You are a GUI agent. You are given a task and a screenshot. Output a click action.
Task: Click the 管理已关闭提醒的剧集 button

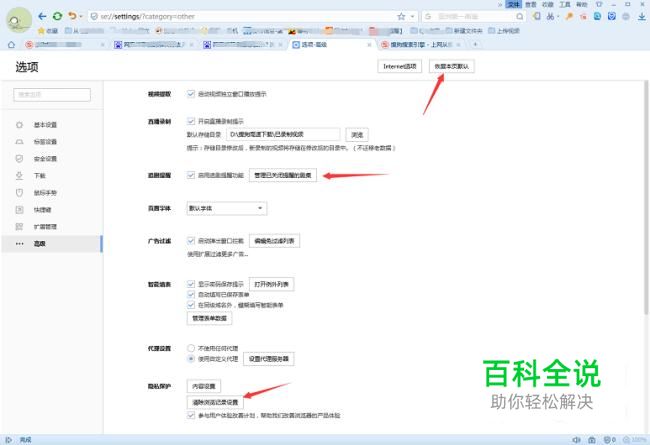click(x=283, y=175)
